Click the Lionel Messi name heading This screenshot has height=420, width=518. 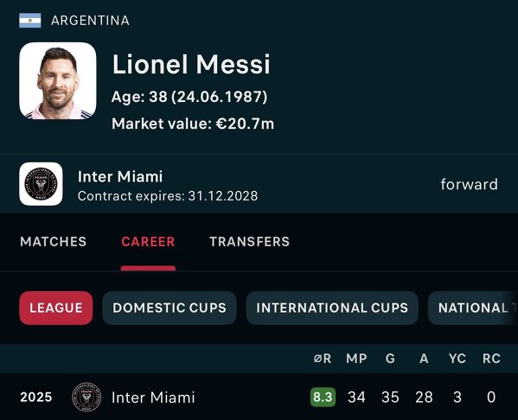pyautogui.click(x=191, y=64)
